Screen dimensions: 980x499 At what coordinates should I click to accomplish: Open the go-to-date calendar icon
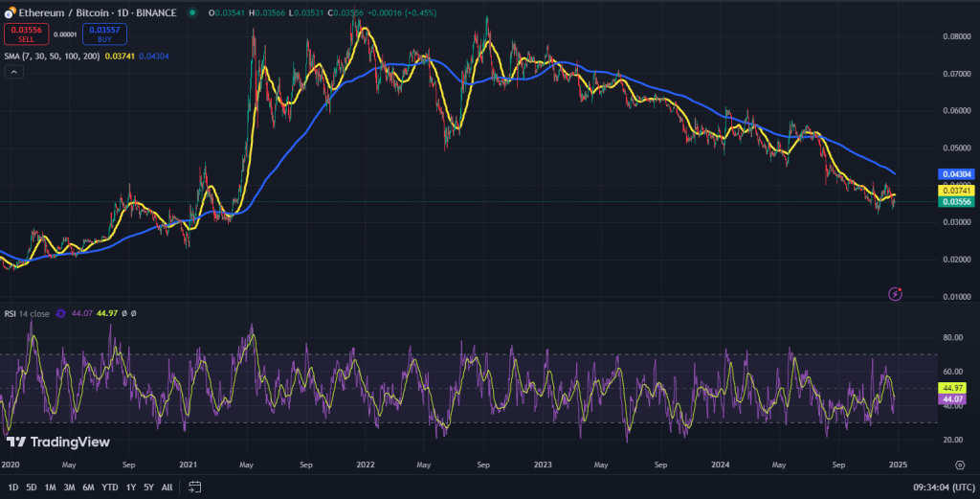pyautogui.click(x=195, y=487)
